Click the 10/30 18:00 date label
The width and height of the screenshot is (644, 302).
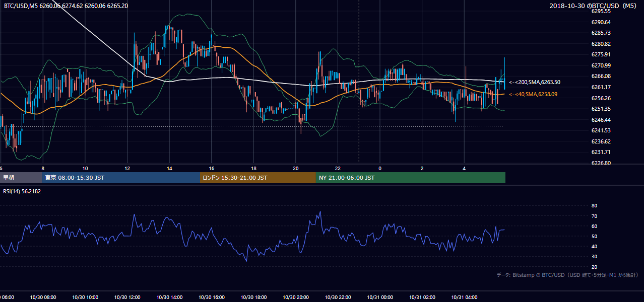(253, 297)
